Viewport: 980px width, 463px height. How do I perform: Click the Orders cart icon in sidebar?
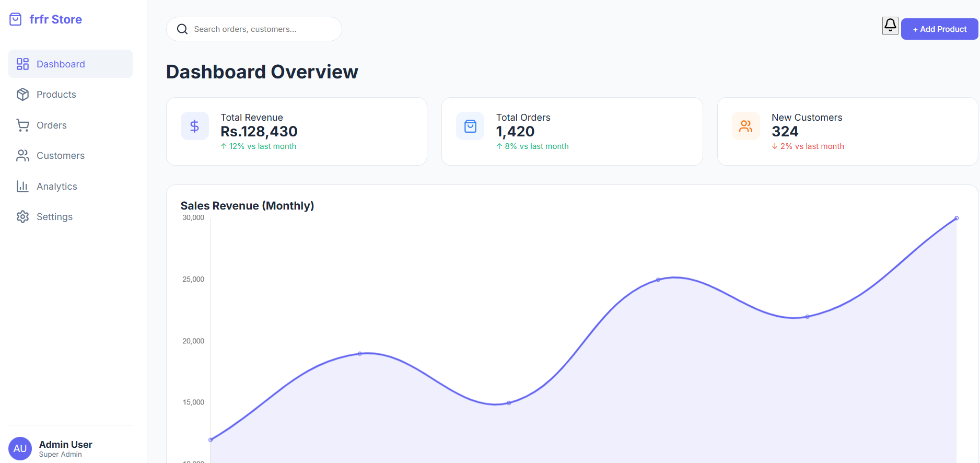[22, 125]
